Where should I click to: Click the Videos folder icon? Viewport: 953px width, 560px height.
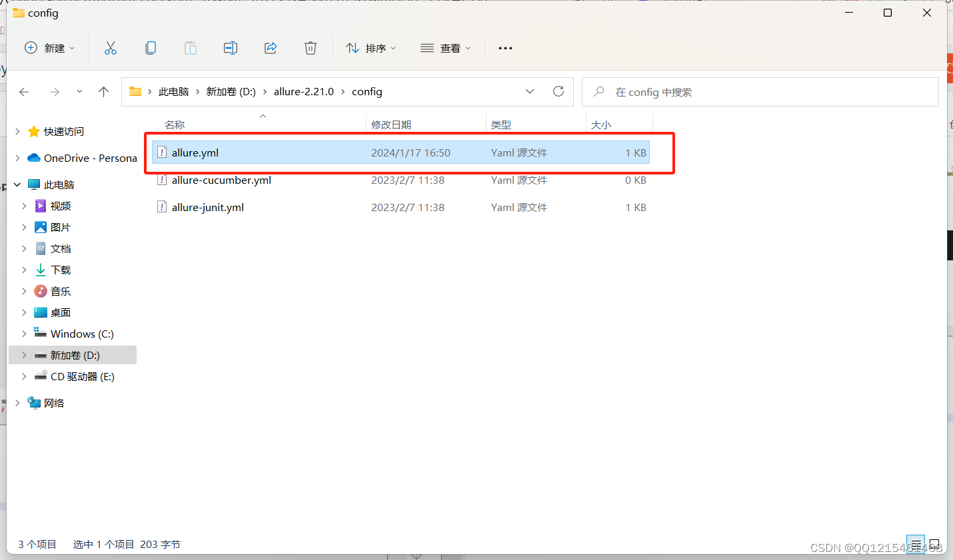[41, 206]
